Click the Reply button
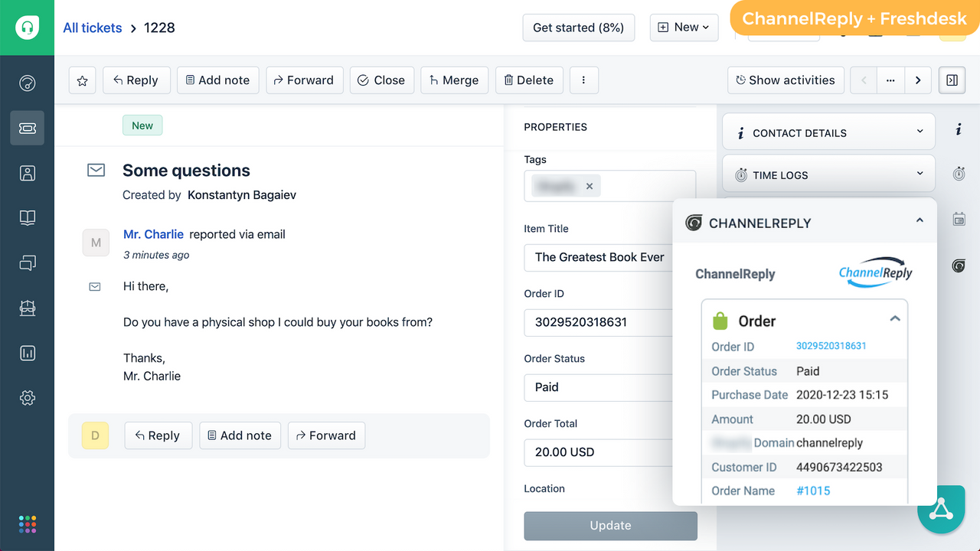980x551 pixels. tap(136, 80)
